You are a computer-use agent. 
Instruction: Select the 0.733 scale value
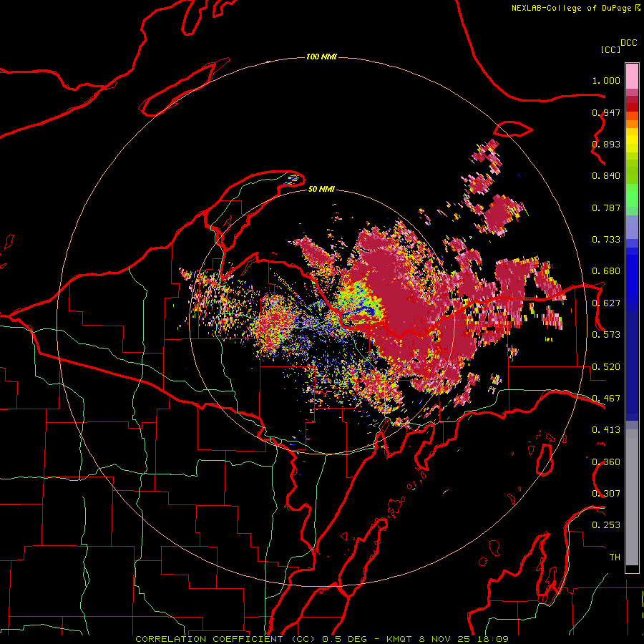(606, 240)
